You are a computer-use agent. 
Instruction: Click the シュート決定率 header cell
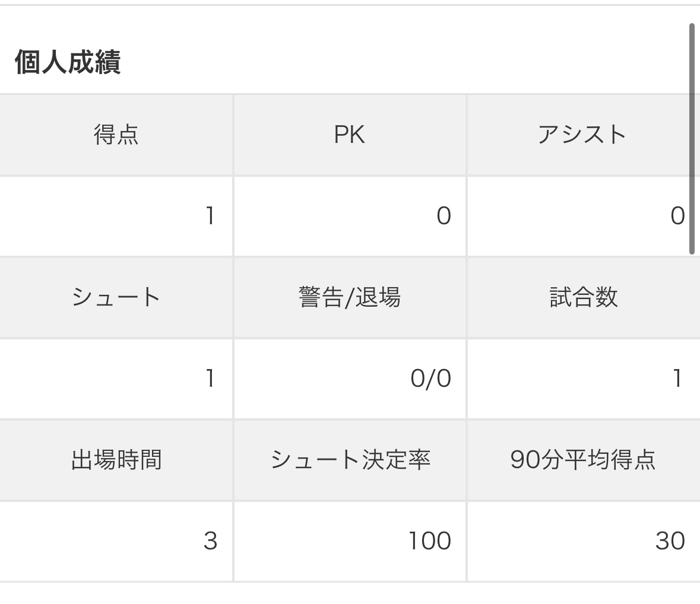point(350,460)
